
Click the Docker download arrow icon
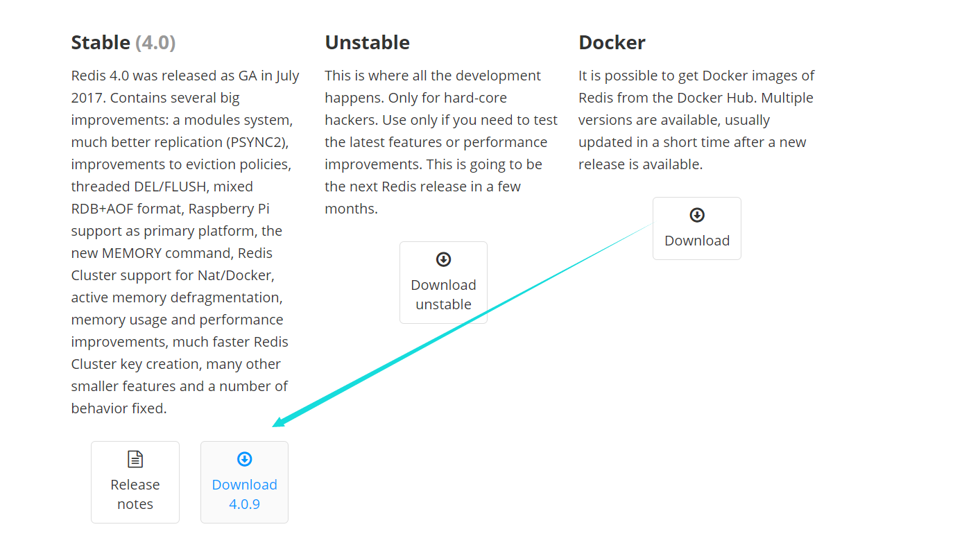(697, 215)
